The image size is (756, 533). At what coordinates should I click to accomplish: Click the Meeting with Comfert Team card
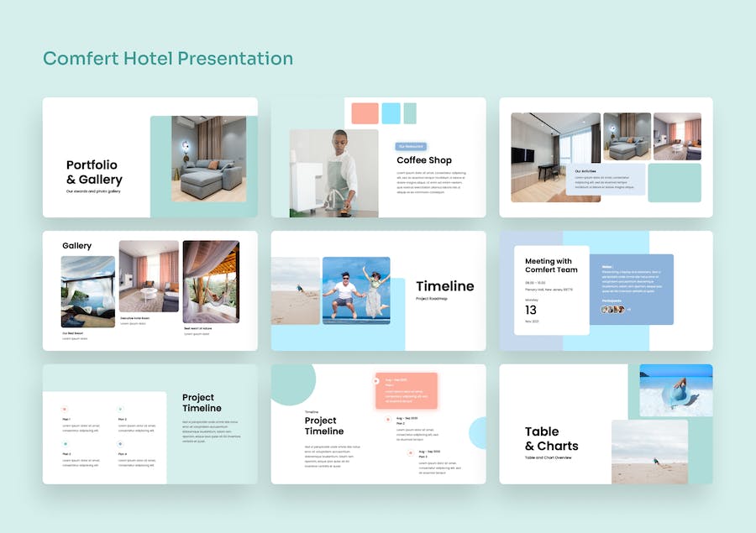coord(552,290)
